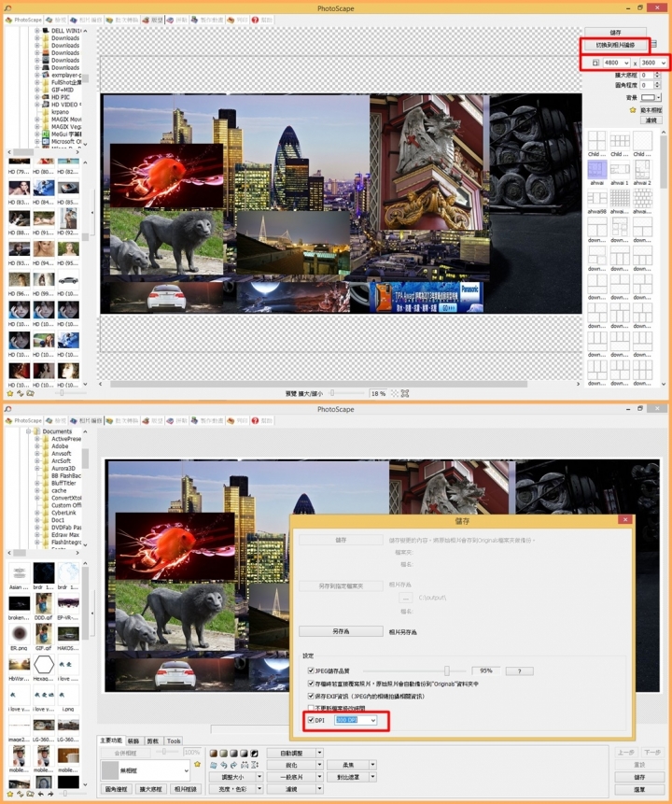Viewport: 672px width, 804px height.
Task: Click the PhotoScape logo tab in bottom window
Action: (23, 420)
